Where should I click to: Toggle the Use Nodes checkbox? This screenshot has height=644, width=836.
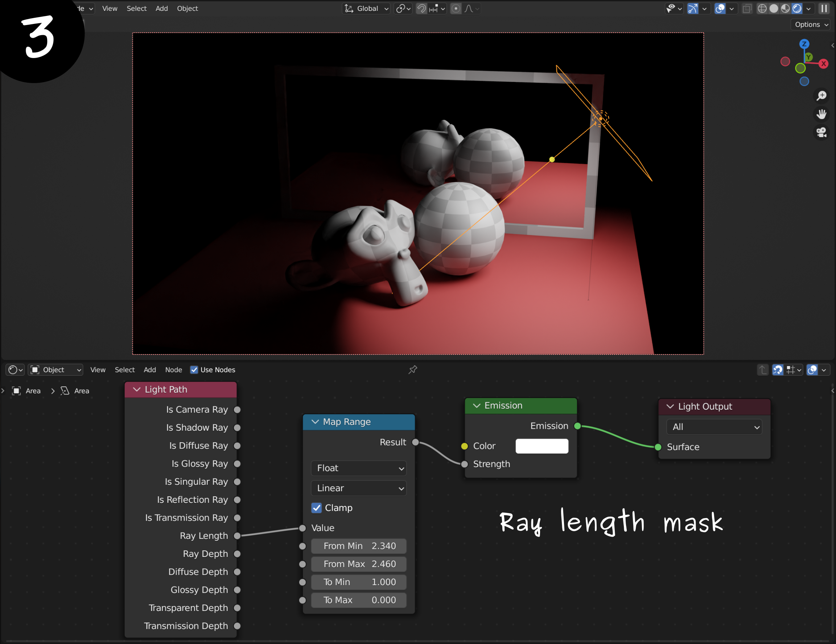click(x=194, y=369)
